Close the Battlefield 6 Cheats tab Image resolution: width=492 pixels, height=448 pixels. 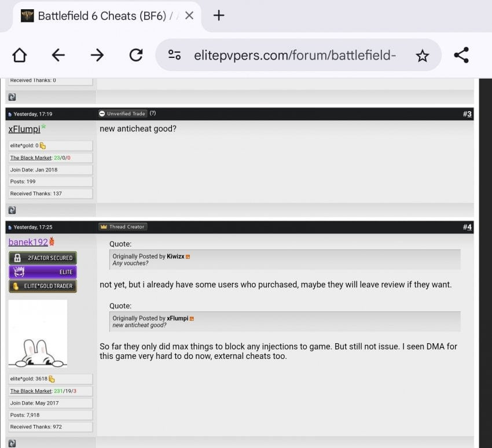(189, 16)
